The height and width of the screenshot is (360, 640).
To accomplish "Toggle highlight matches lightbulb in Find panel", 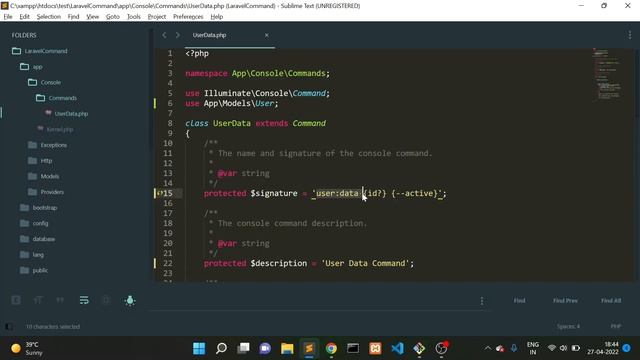I will click(130, 300).
